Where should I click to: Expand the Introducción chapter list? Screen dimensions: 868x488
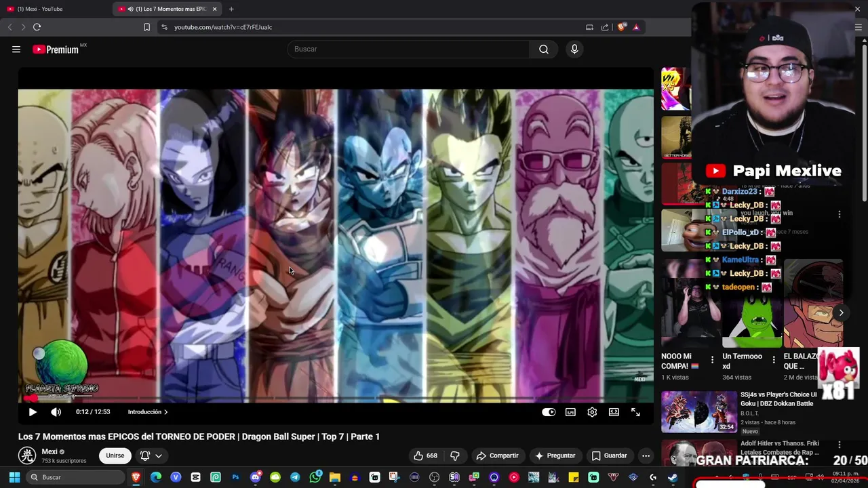tap(148, 412)
